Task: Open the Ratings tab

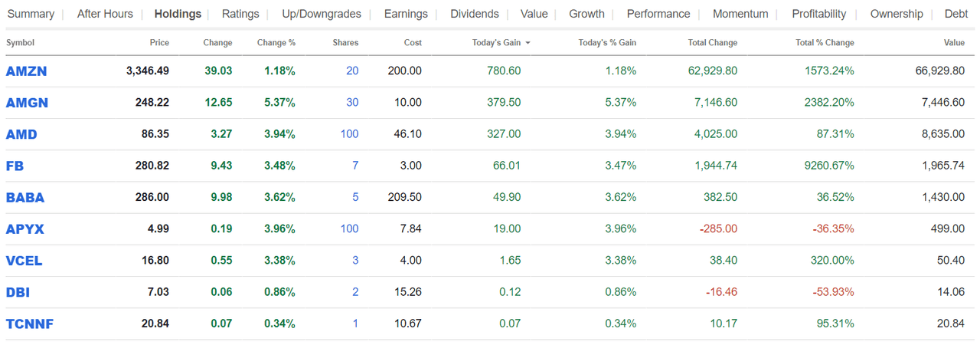Action: 240,14
